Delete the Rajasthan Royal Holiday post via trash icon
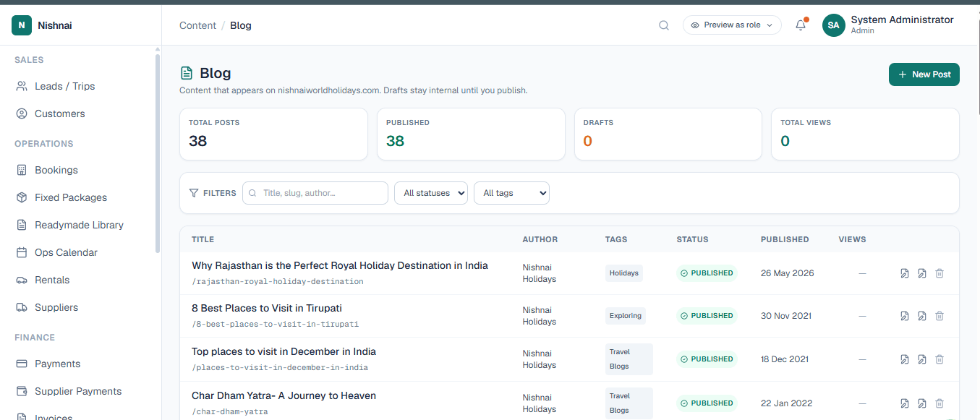980x420 pixels. (939, 273)
